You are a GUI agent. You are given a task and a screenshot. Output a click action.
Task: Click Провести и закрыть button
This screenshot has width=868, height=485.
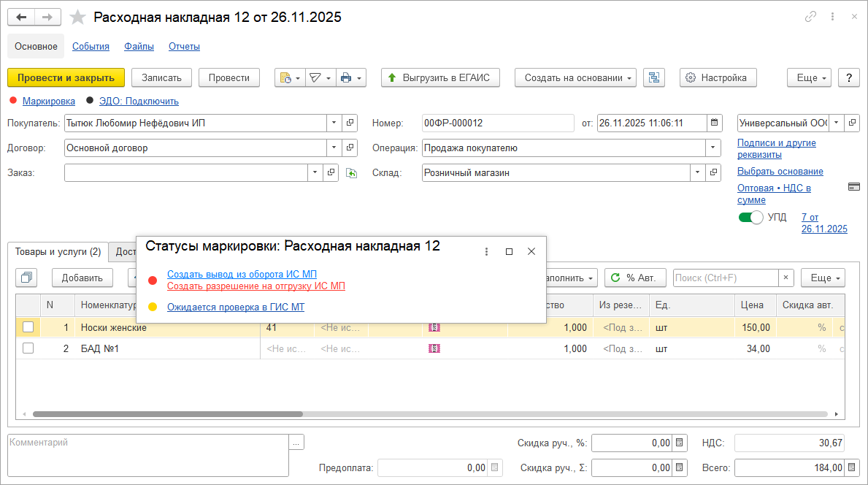[66, 77]
